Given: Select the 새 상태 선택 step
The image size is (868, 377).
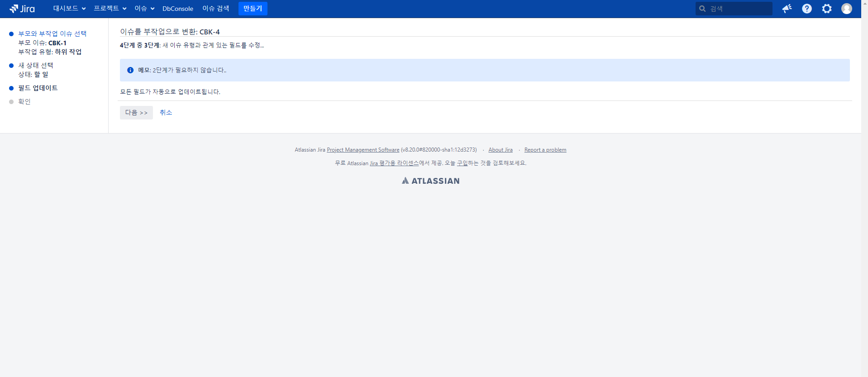Looking at the screenshot, I should [36, 66].
